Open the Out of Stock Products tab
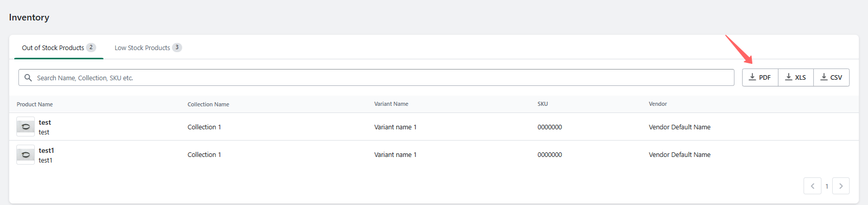This screenshot has width=868, height=205. tap(59, 48)
